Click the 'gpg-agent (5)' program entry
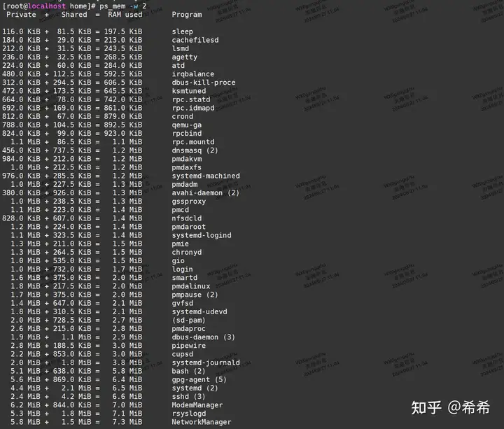Screen dimensions: 504x429 pos(199,380)
